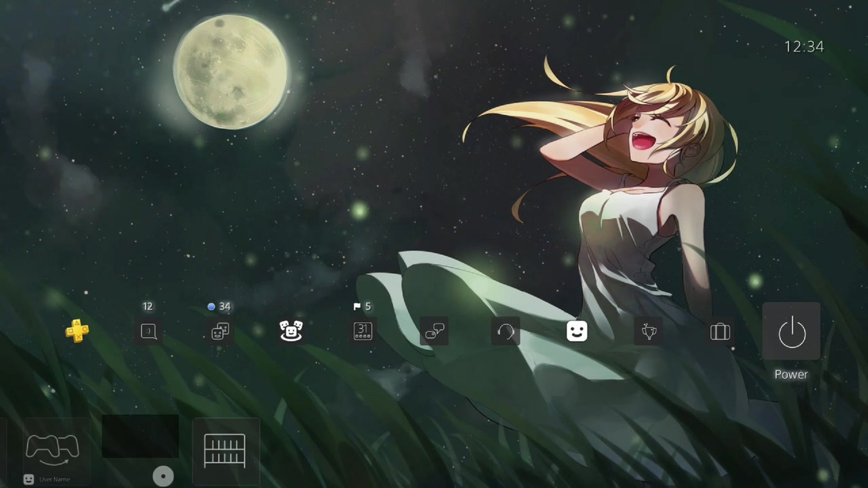Open the Party headset icon

(x=505, y=331)
